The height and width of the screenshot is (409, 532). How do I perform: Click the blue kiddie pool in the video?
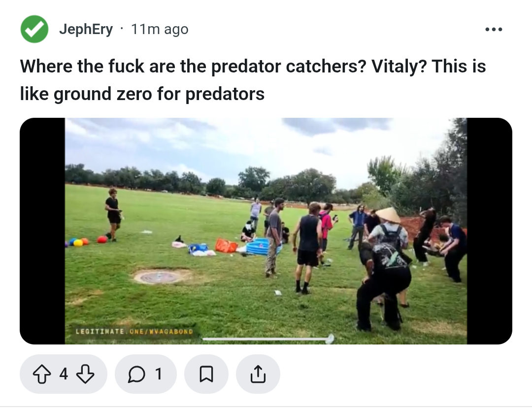[258, 247]
